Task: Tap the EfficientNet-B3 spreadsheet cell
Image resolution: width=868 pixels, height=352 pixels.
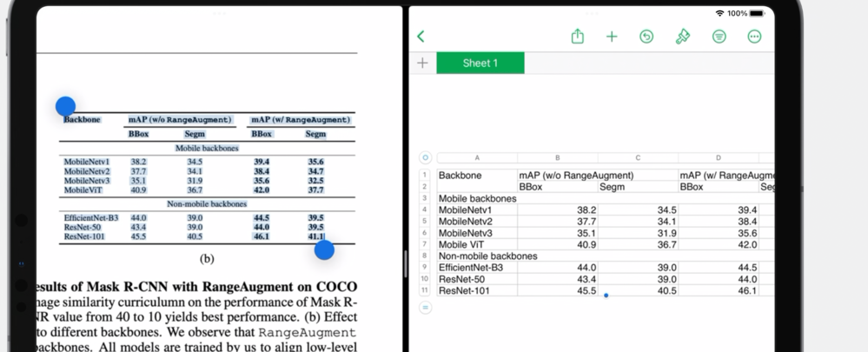Action: tap(477, 268)
